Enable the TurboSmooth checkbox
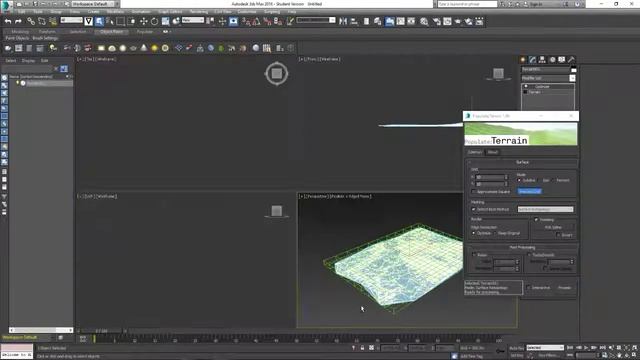The height and width of the screenshot is (360, 640). [x=529, y=255]
